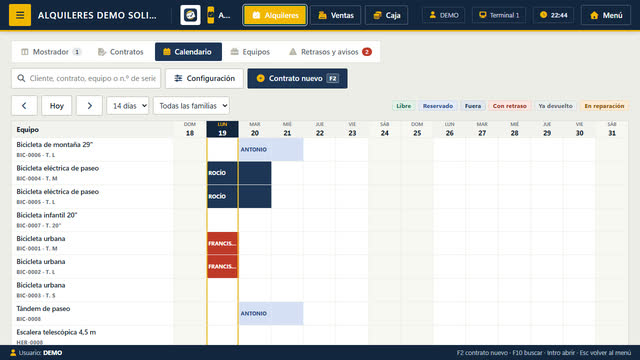This screenshot has width=640, height=360.
Task: Open ROCÍO rental on BIC-0004 row
Action: [239, 173]
